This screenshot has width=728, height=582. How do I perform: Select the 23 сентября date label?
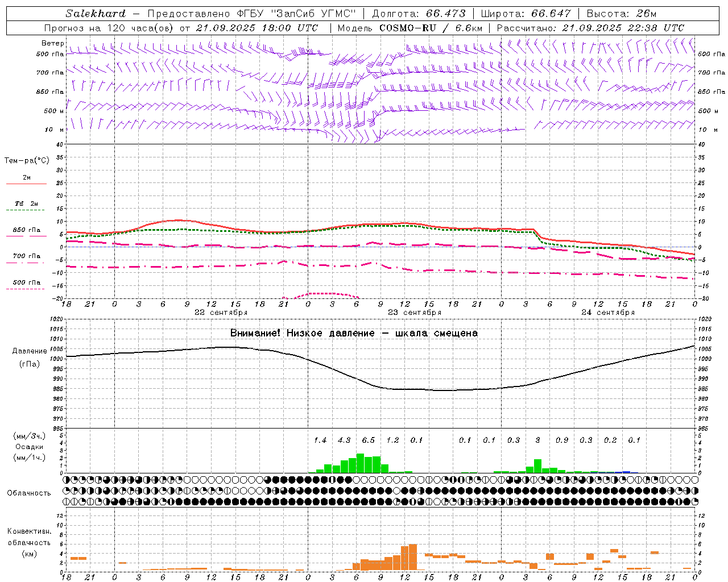pos(414,313)
